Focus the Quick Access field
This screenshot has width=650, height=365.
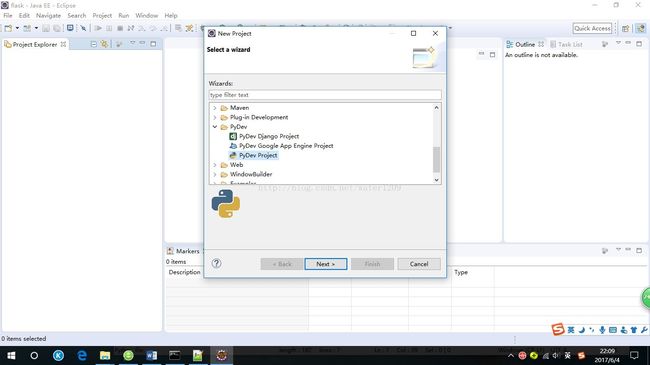[592, 28]
